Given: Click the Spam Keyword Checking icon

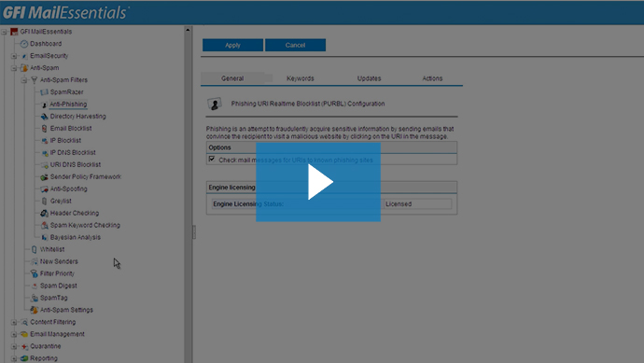Looking at the screenshot, I should coord(45,226).
